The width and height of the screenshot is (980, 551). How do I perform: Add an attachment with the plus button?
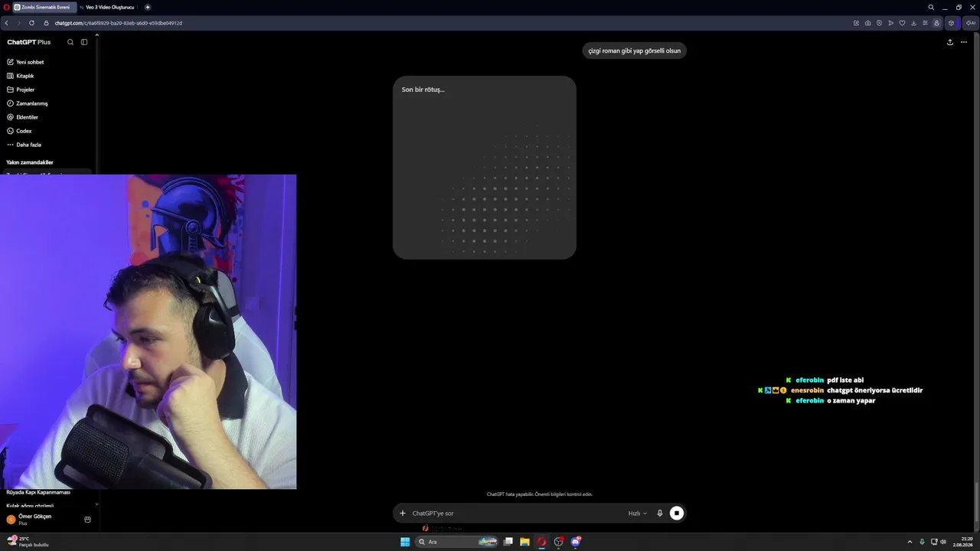[403, 514]
